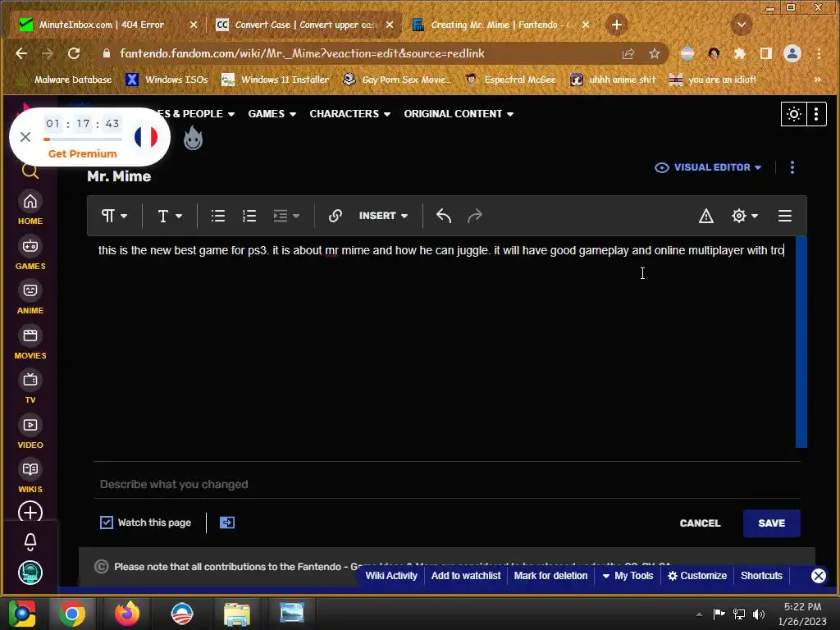
Task: Open Fandom ANIME section
Action: (30, 298)
